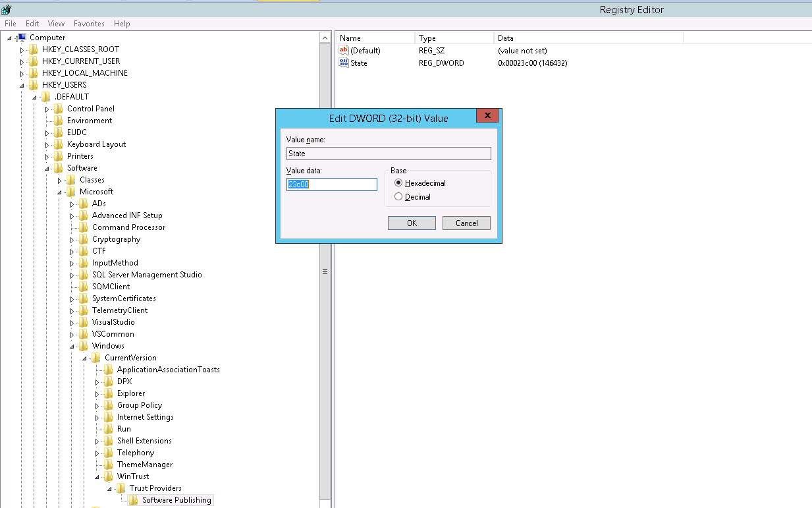Screen dimensions: 812x508
Task: Click the HKEY_USERS folder icon
Action: (x=34, y=85)
